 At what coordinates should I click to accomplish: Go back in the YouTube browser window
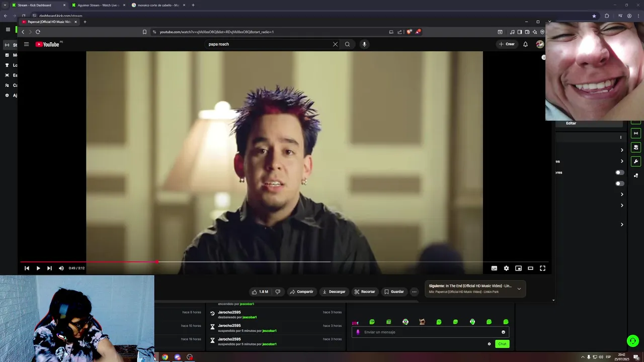(x=23, y=32)
